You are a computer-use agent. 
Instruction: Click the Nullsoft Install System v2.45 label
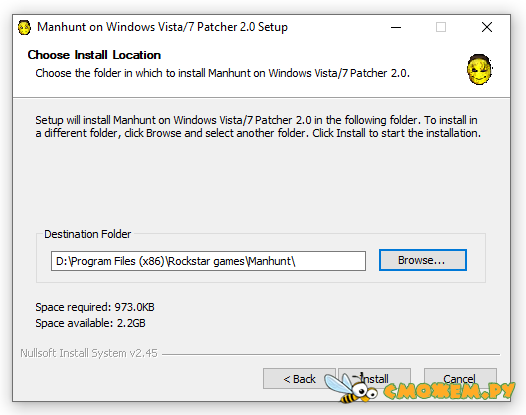pyautogui.click(x=89, y=353)
